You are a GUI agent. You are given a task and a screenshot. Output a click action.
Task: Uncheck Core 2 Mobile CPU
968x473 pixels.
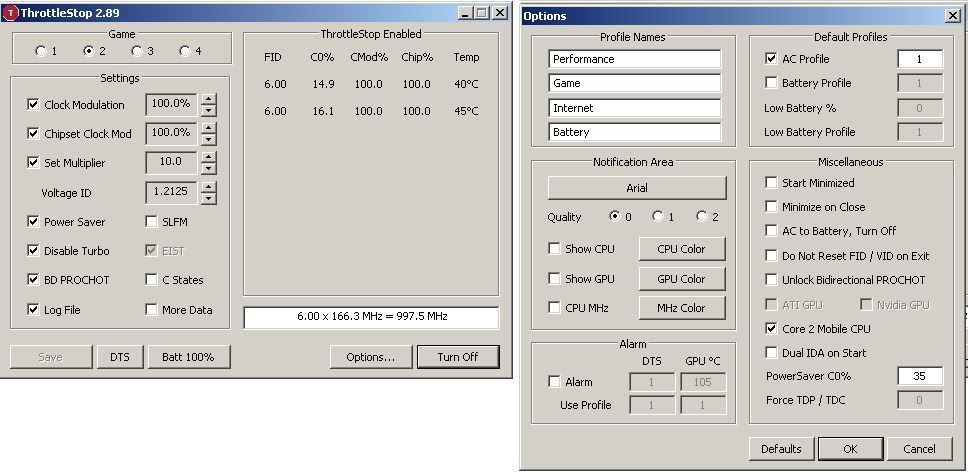[x=770, y=329]
